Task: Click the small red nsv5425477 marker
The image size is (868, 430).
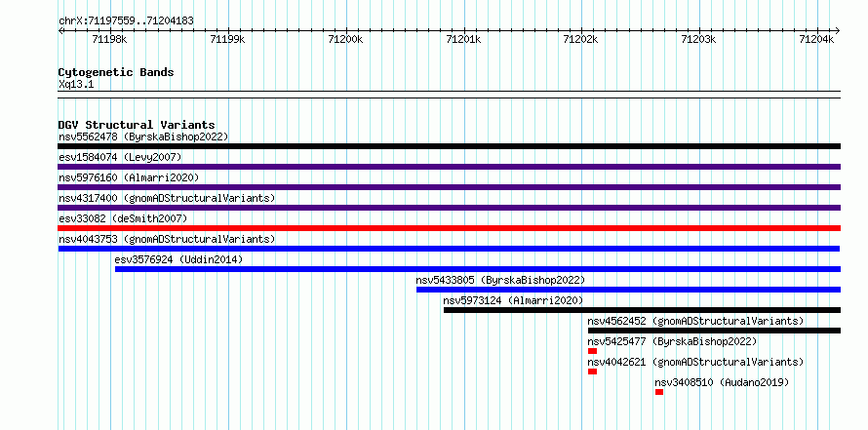Action: coord(592,351)
